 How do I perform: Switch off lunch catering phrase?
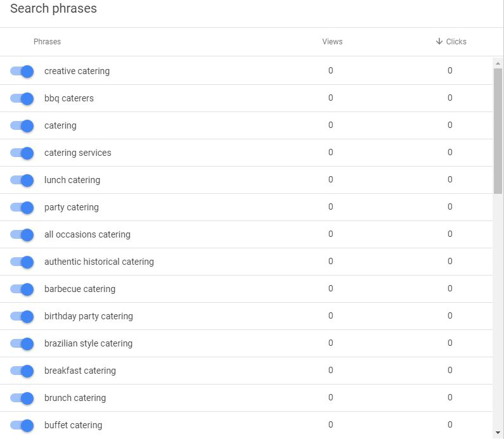(22, 180)
